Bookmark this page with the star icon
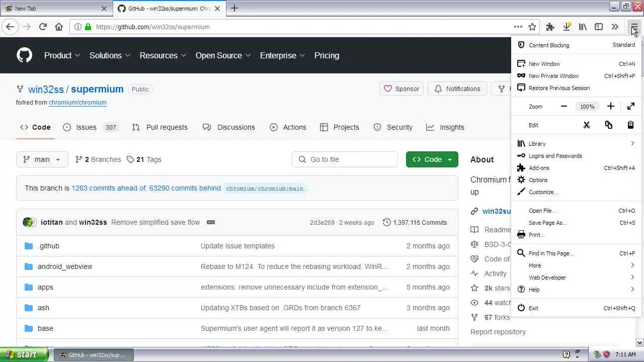 point(532,27)
